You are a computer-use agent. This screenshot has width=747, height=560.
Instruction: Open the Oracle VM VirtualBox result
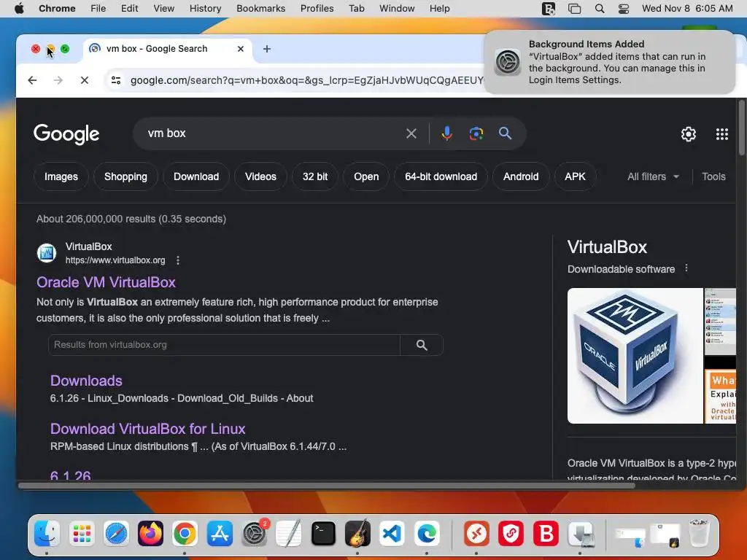tap(106, 282)
